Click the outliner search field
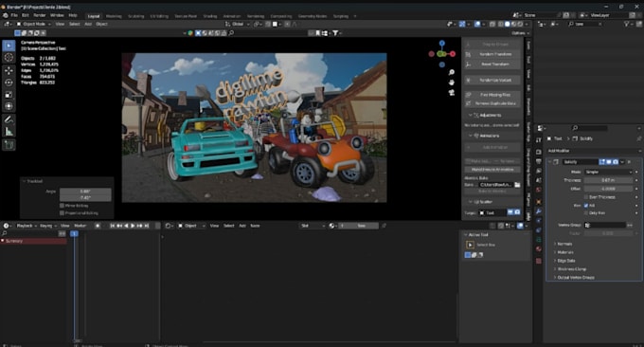The image size is (644, 347). (x=585, y=25)
